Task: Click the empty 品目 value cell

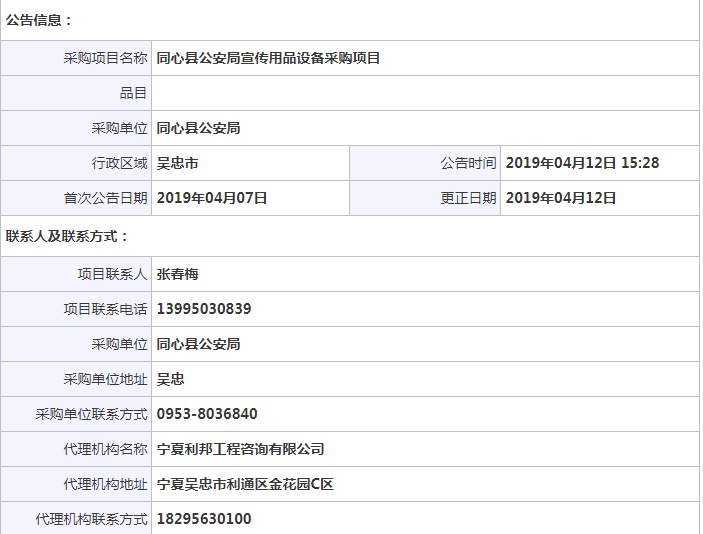Action: (x=424, y=93)
